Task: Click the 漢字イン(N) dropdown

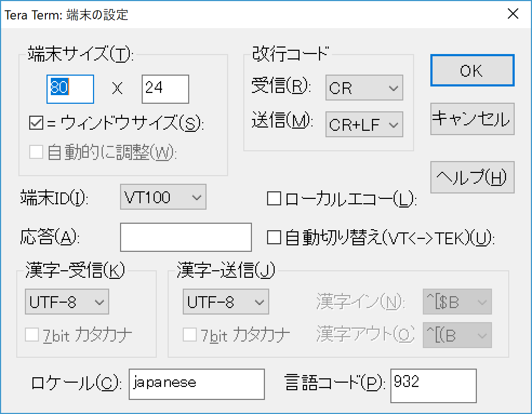Action: [457, 302]
